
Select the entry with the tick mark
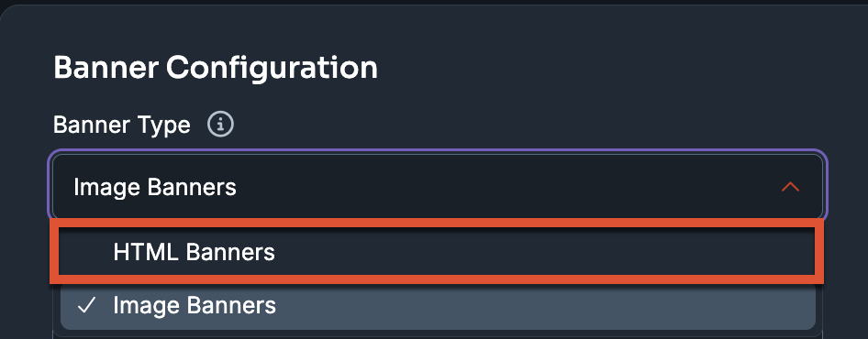[438, 305]
